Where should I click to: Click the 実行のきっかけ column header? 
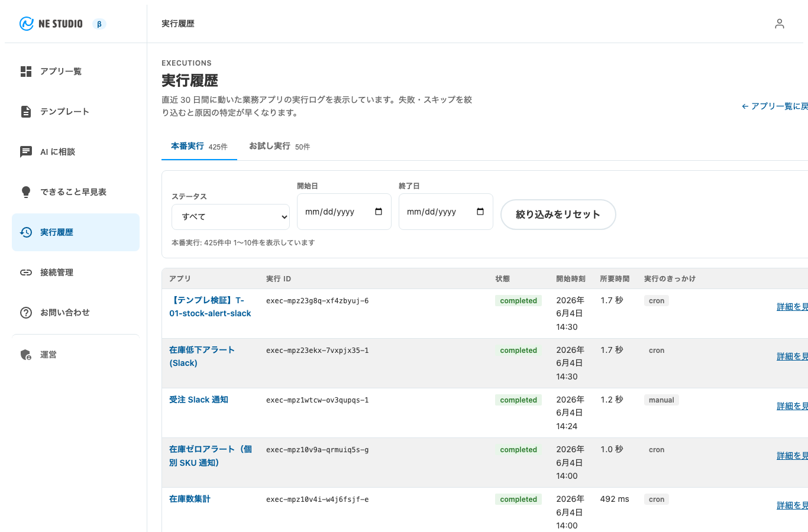click(x=670, y=278)
